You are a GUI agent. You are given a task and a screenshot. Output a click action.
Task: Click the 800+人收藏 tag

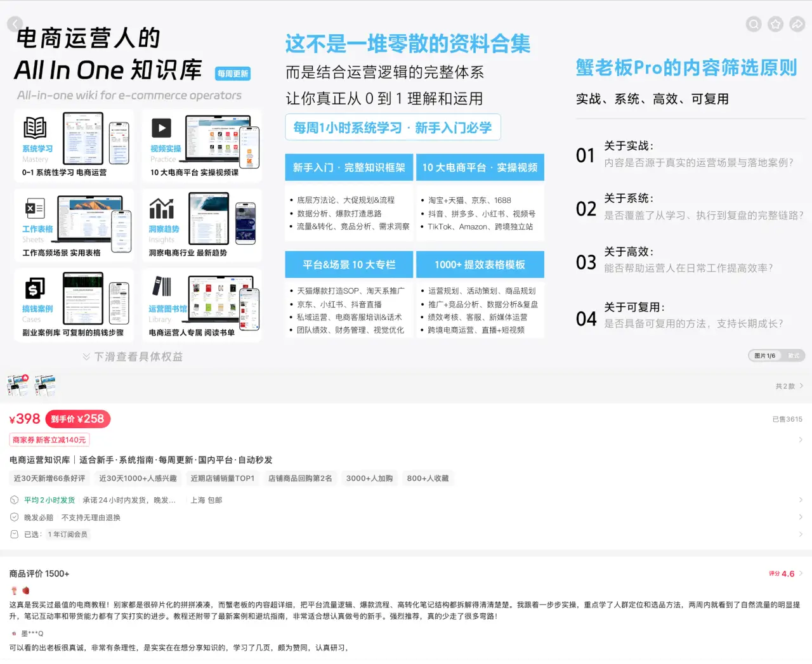(x=428, y=478)
